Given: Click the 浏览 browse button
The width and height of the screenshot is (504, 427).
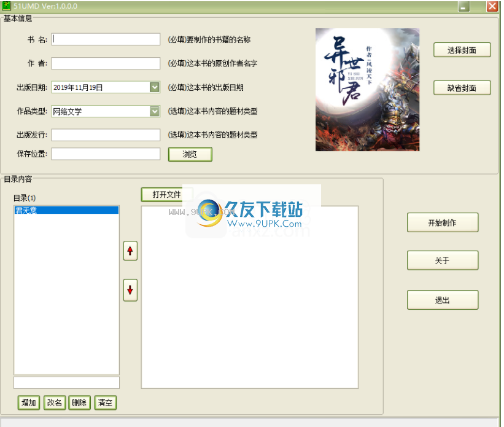Looking at the screenshot, I should [x=190, y=154].
